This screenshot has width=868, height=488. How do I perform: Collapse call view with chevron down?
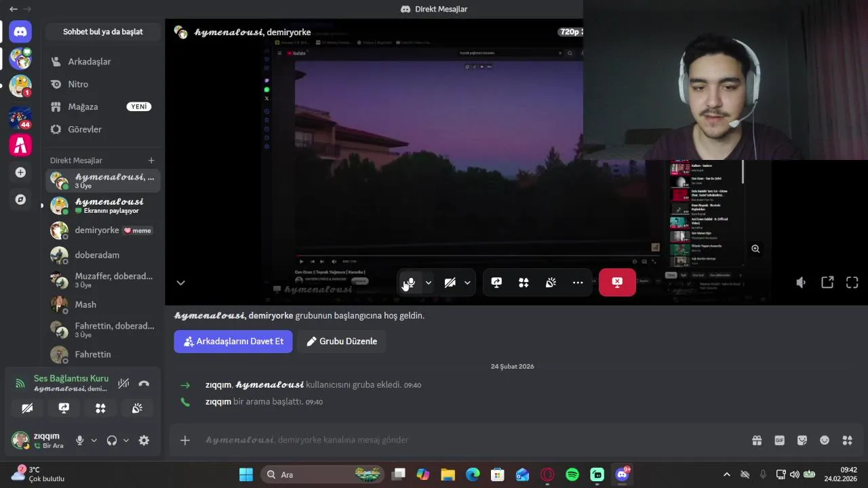[180, 283]
